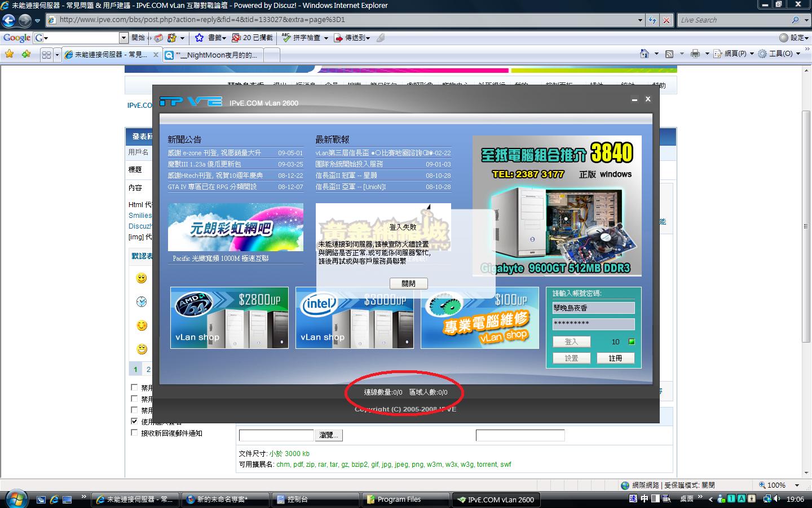Open Favorites Center star icon

(9, 54)
